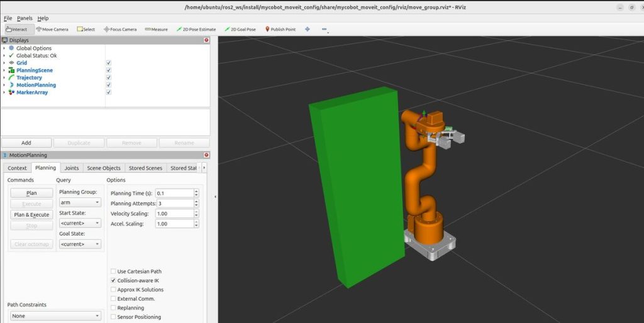The width and height of the screenshot is (644, 323).
Task: Enable Use Cartesian Path
Action: tap(113, 271)
